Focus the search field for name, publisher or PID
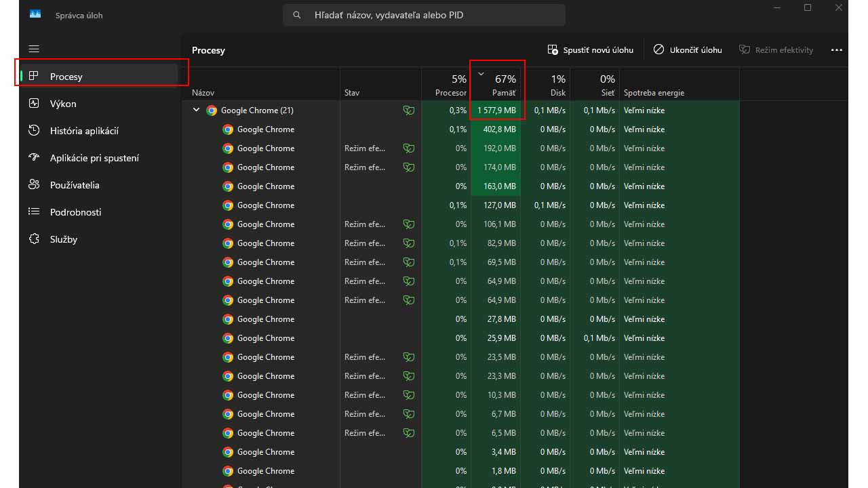The image size is (868, 488). pyautogui.click(x=424, y=15)
